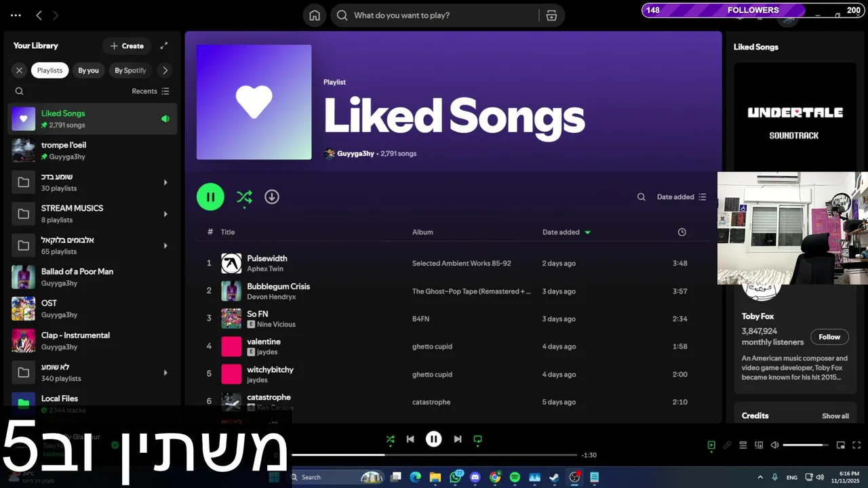
Task: Skip to the next track
Action: click(x=458, y=439)
